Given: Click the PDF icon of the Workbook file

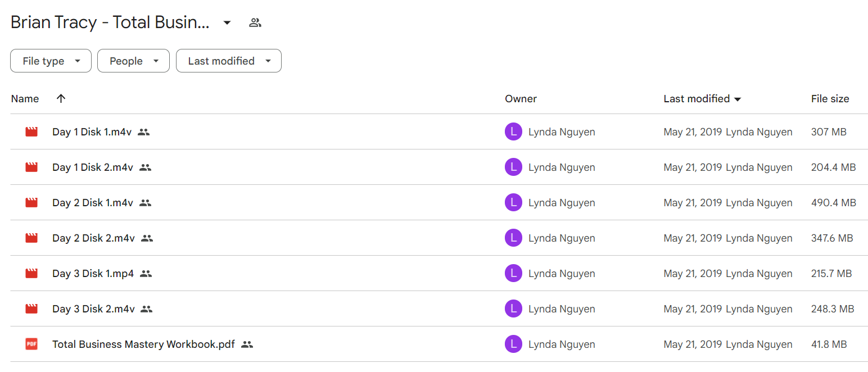Looking at the screenshot, I should 31,344.
